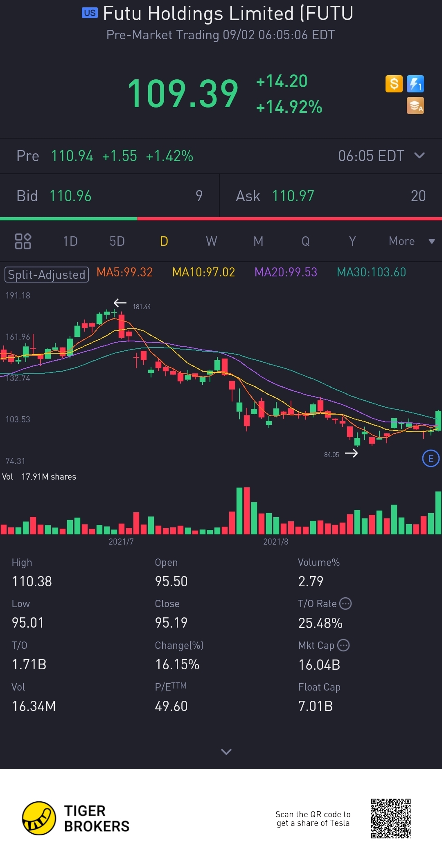Tap the blue earnings E marker
The image size is (442, 868).
coord(431,458)
